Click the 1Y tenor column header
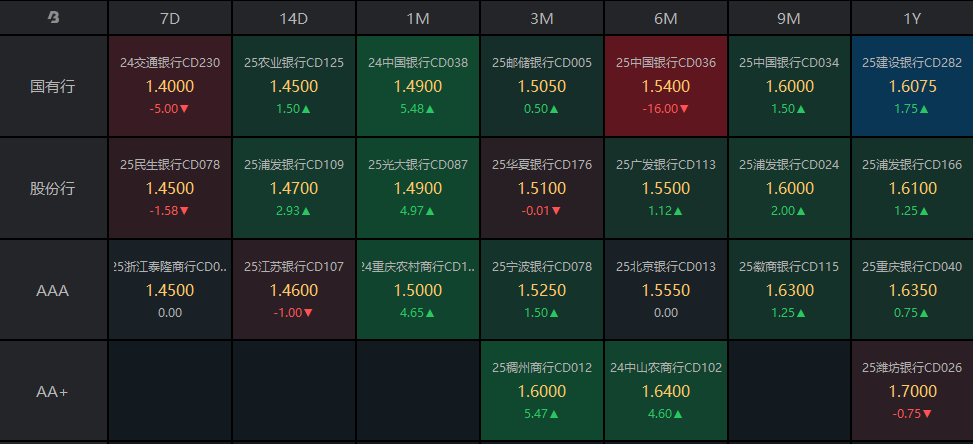The height and width of the screenshot is (444, 973). 912,18
